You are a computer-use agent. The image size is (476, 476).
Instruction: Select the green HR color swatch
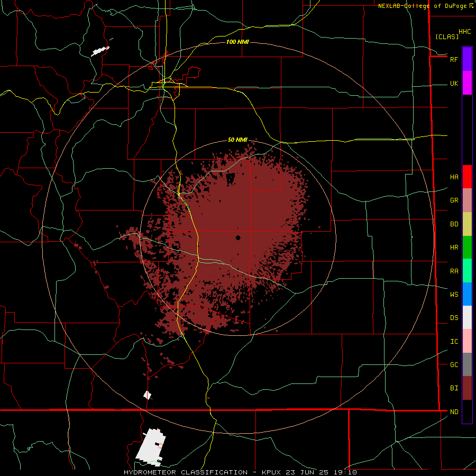pyautogui.click(x=467, y=247)
